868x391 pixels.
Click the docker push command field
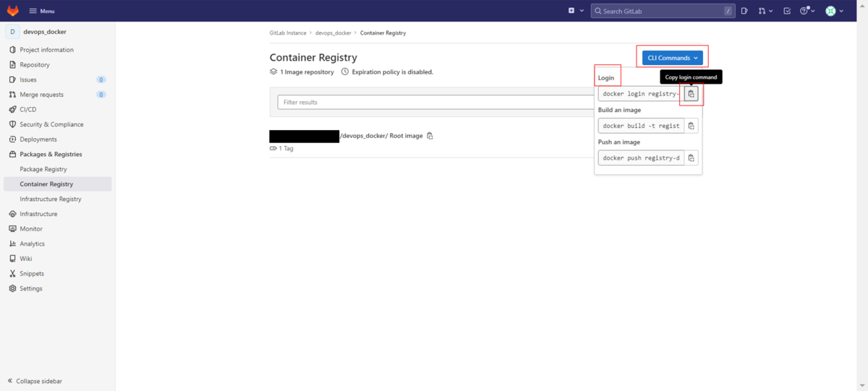(641, 158)
